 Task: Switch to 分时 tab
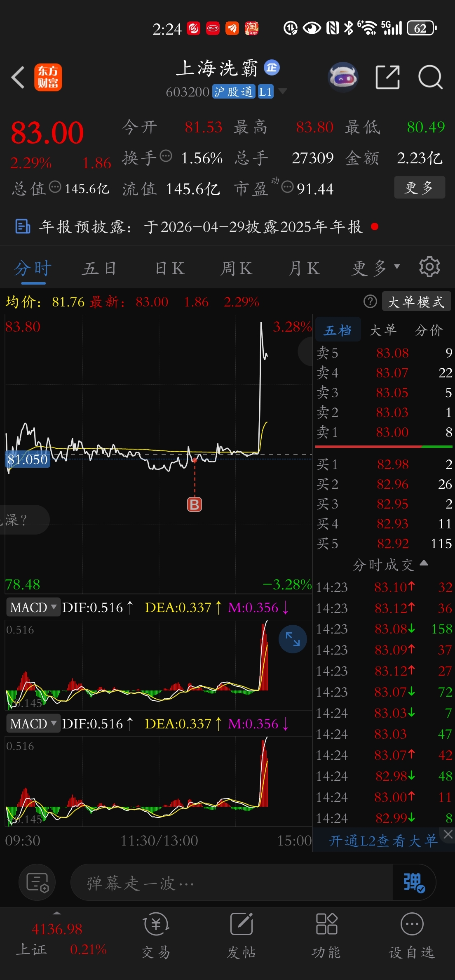tap(33, 269)
